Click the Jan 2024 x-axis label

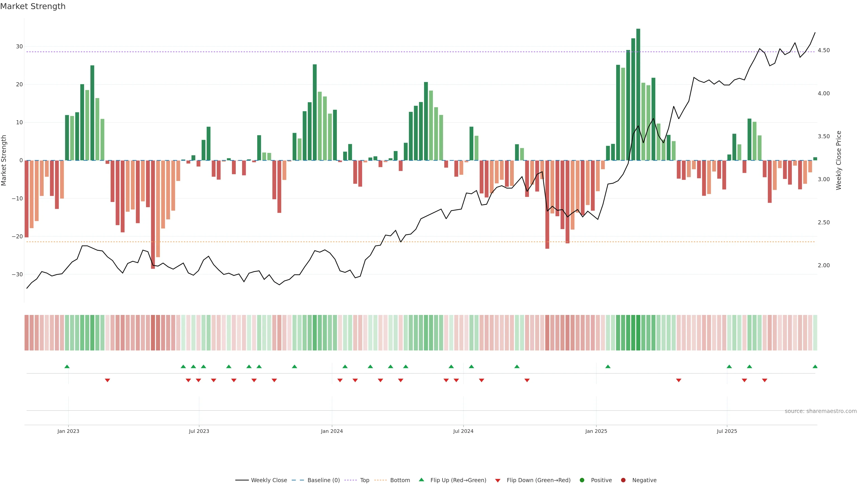tap(332, 431)
